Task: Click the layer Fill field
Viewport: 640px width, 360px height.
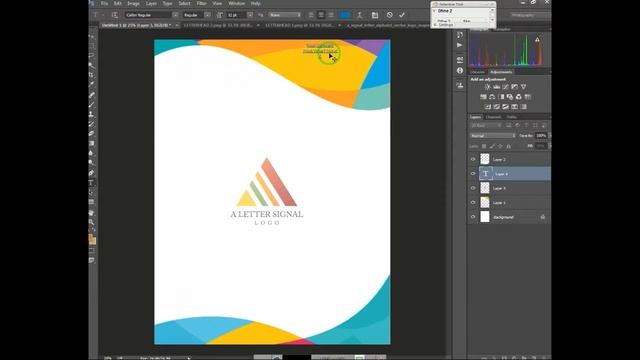Action: [x=541, y=146]
